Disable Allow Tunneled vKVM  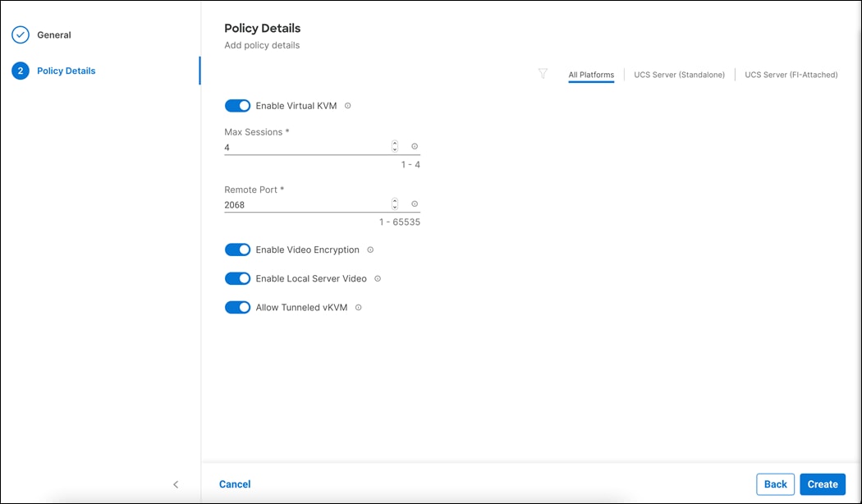[237, 307]
